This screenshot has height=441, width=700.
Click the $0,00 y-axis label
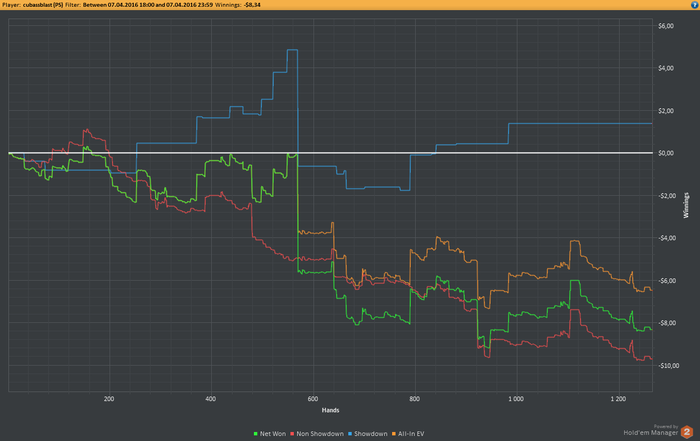tap(666, 153)
